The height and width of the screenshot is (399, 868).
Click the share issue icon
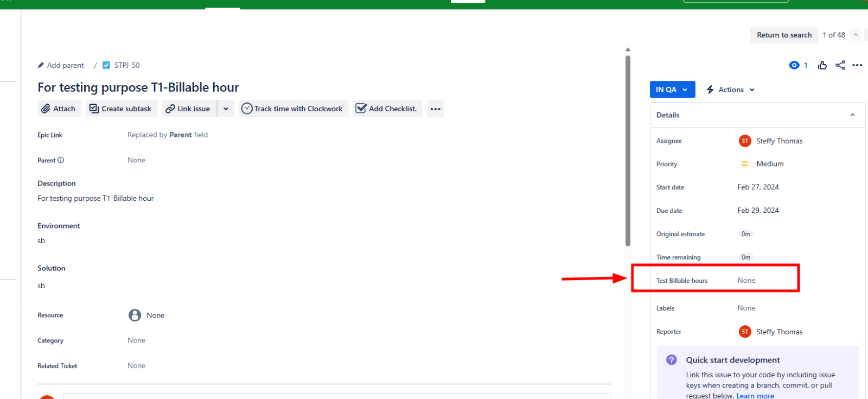[840, 65]
